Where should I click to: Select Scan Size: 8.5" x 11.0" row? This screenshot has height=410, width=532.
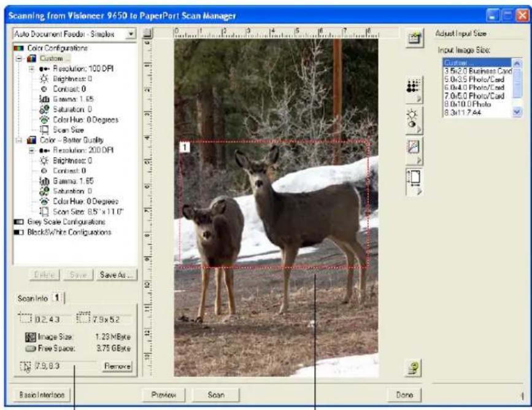[88, 212]
